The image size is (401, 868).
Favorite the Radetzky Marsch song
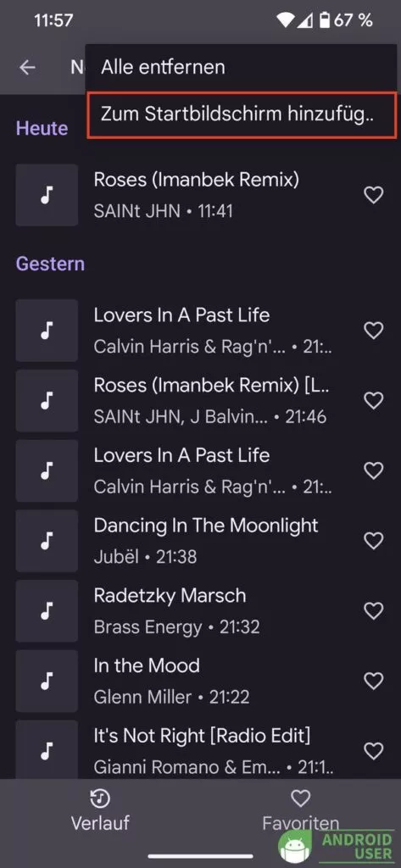[x=373, y=610]
